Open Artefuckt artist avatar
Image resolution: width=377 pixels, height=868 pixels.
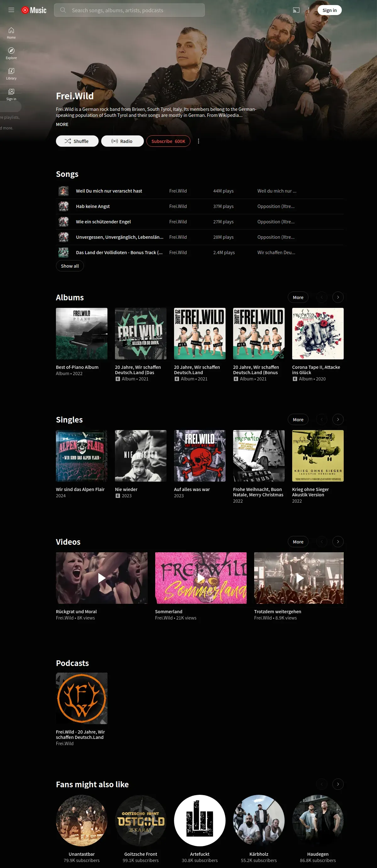coord(199,821)
